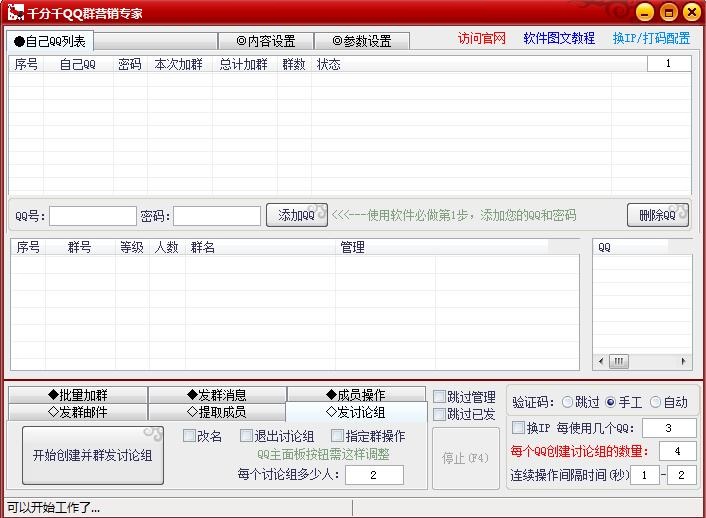Click the 停止(F4) button

point(466,458)
